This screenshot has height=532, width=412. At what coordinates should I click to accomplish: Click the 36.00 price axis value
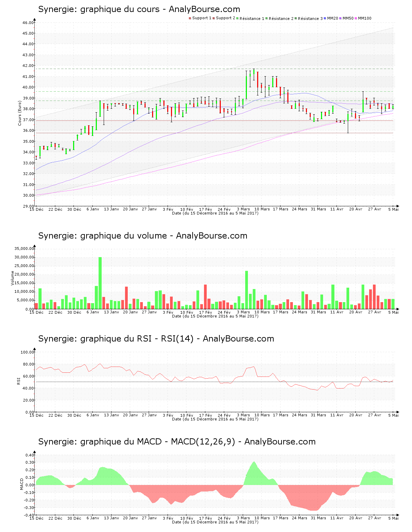[28, 130]
